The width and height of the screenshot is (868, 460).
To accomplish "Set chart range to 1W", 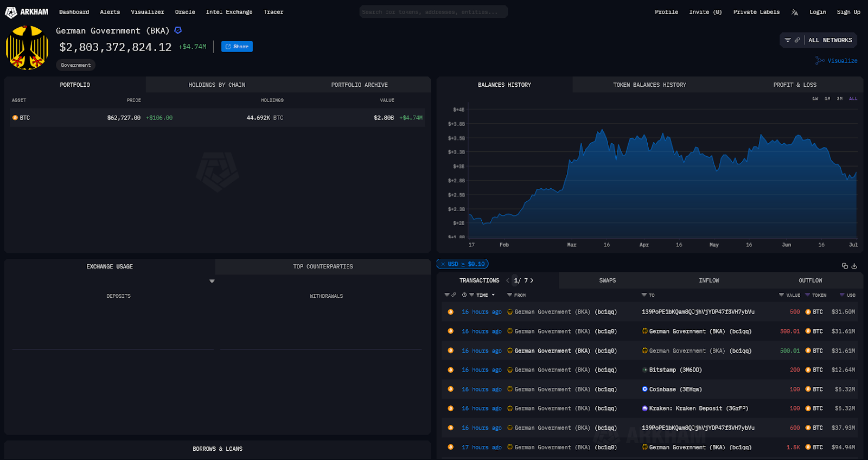I will point(815,99).
